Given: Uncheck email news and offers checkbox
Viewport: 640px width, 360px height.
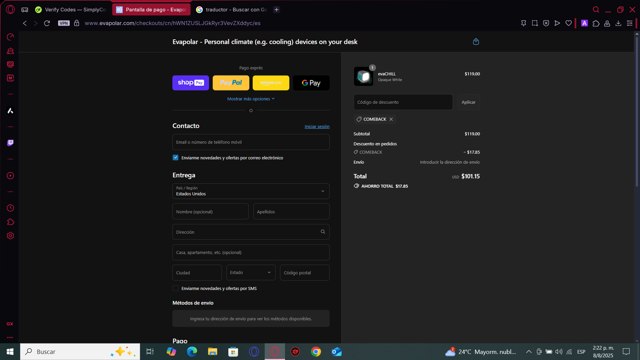Looking at the screenshot, I should tap(176, 158).
